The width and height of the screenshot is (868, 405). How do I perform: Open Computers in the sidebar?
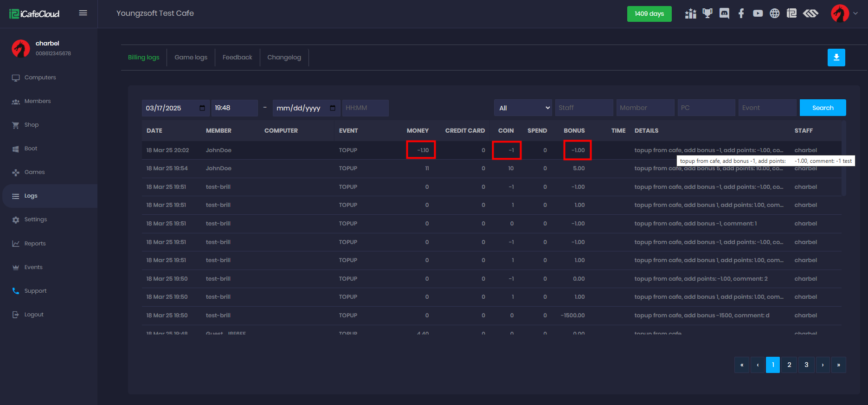(40, 77)
